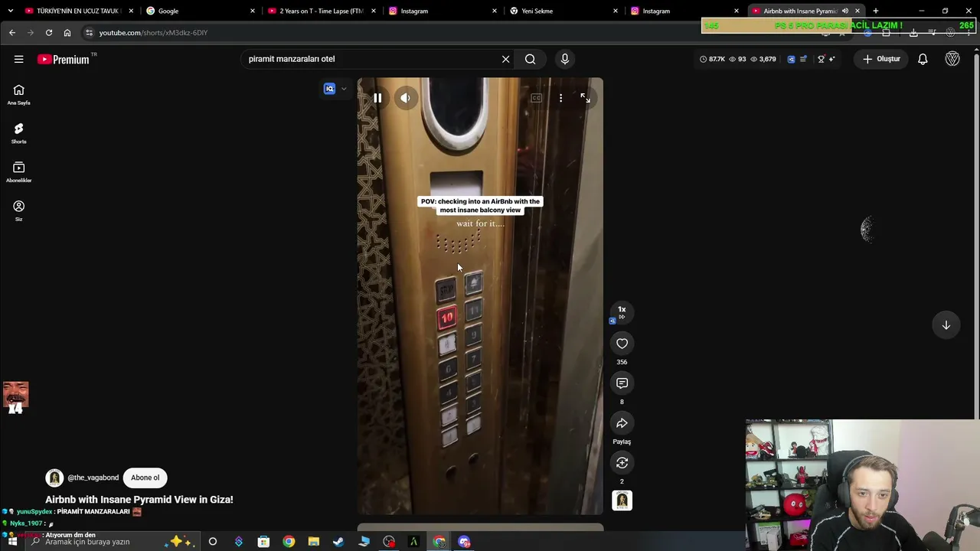980x551 pixels.
Task: Reload the current page
Action: click(x=49, y=33)
